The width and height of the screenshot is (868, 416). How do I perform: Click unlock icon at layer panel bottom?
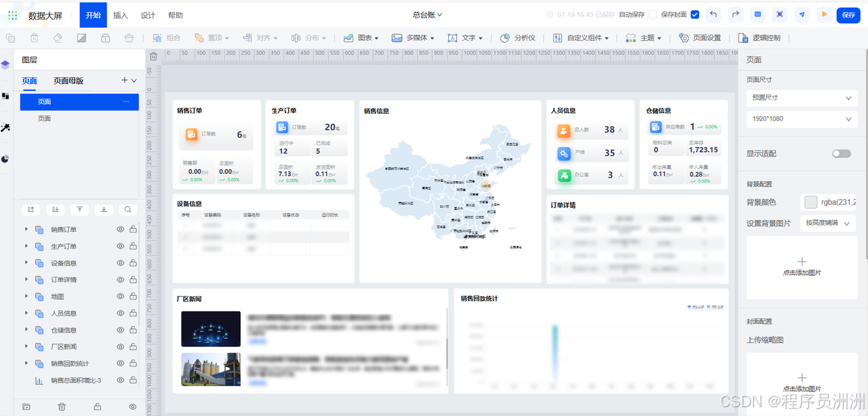pyautogui.click(x=98, y=407)
